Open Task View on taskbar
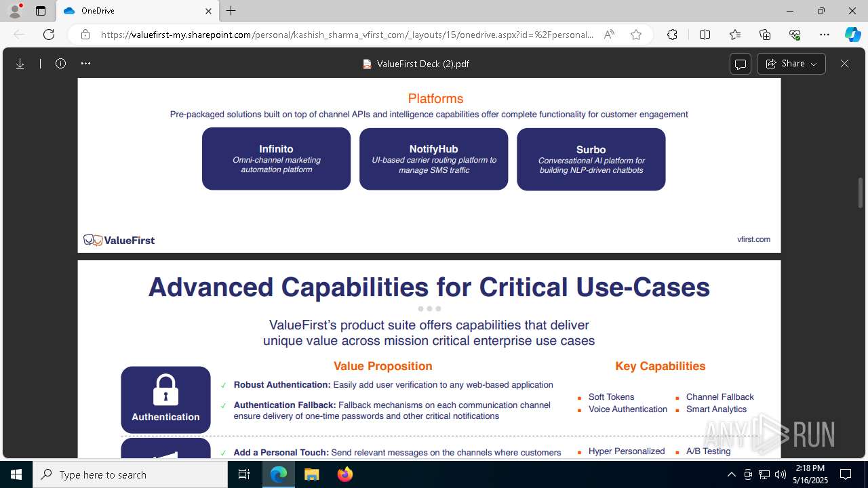This screenshot has width=868, height=488. tap(244, 474)
